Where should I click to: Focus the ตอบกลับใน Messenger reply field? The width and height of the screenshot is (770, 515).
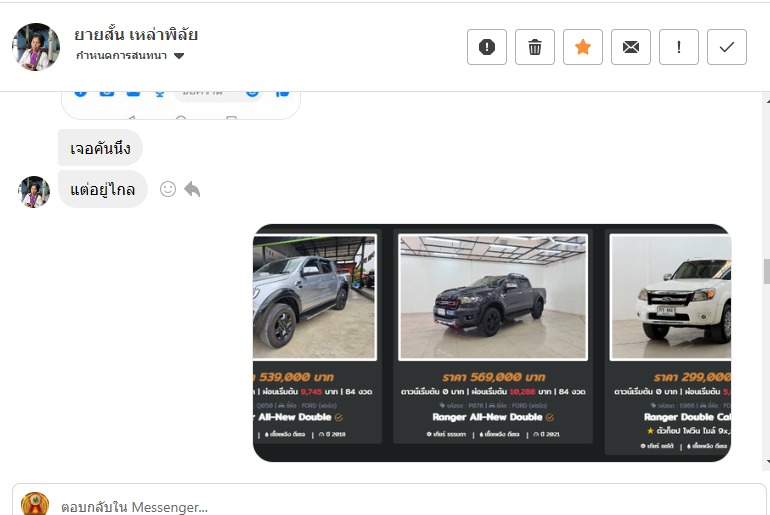(x=400, y=506)
